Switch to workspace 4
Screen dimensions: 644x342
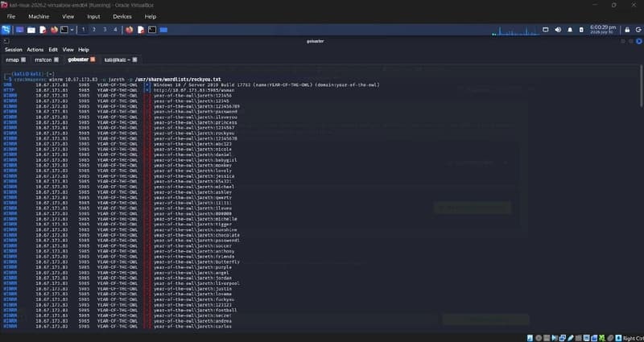point(115,30)
